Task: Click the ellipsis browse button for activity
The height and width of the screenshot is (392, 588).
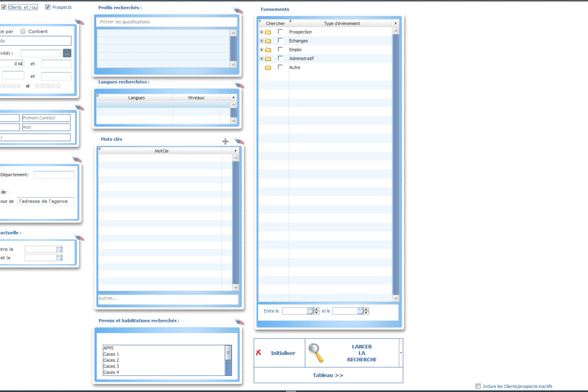Action: (67, 53)
